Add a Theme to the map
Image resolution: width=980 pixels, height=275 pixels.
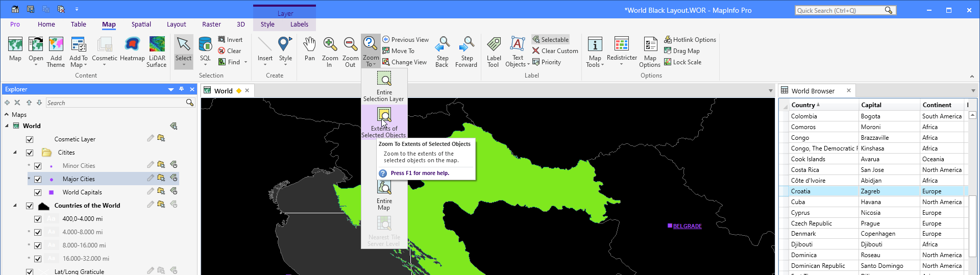tap(56, 51)
